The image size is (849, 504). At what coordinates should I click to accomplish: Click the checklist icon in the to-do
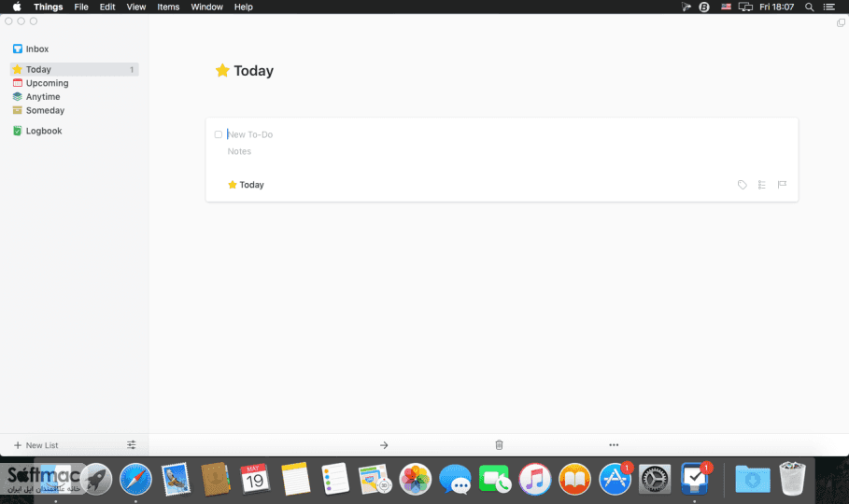coord(762,185)
